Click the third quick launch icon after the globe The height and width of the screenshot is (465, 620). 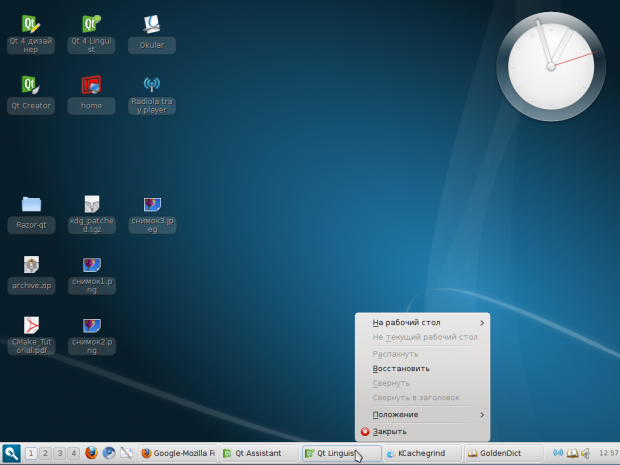127,453
